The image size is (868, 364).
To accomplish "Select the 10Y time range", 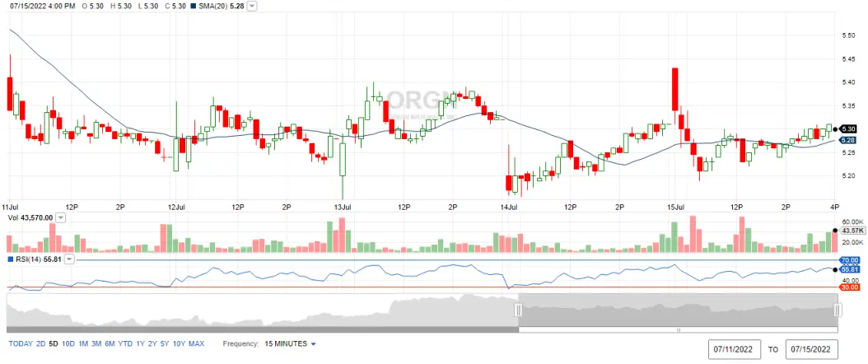I will [x=179, y=343].
